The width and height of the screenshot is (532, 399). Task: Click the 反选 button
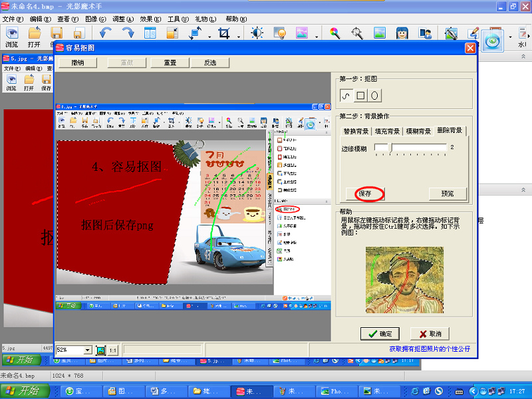[210, 63]
